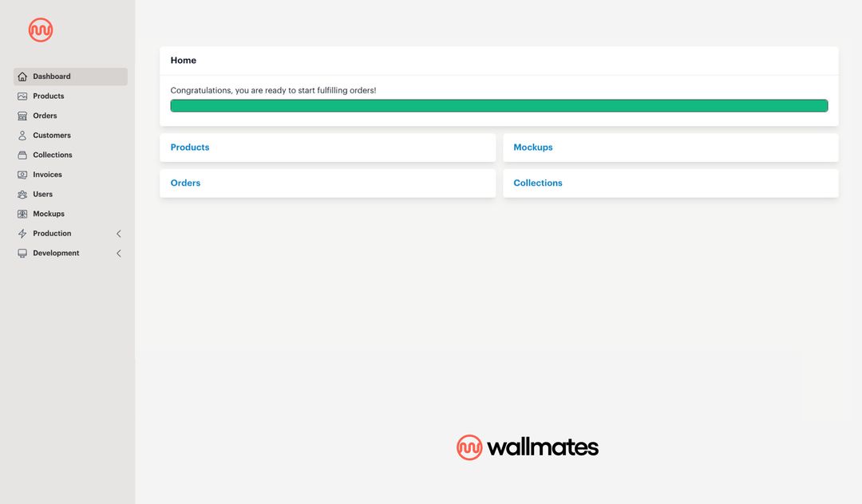Expand the Development sidebar section
The height and width of the screenshot is (504, 862).
click(x=118, y=253)
